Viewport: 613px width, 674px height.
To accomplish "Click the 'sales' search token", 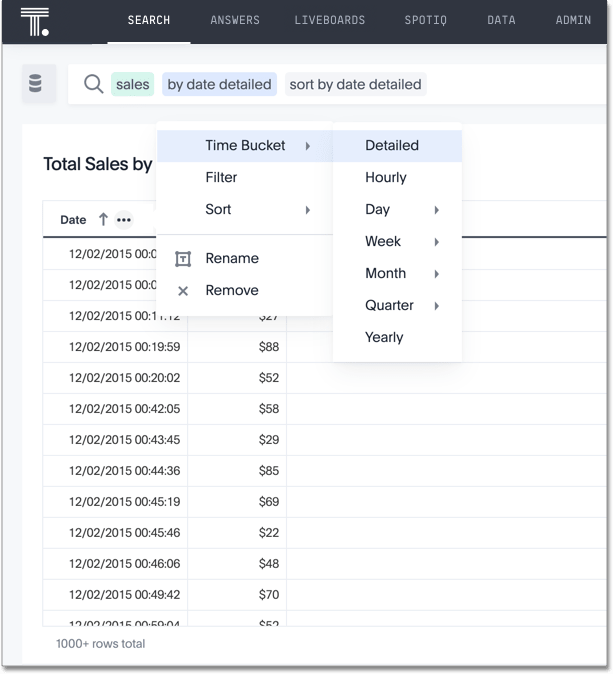I will click(x=132, y=85).
